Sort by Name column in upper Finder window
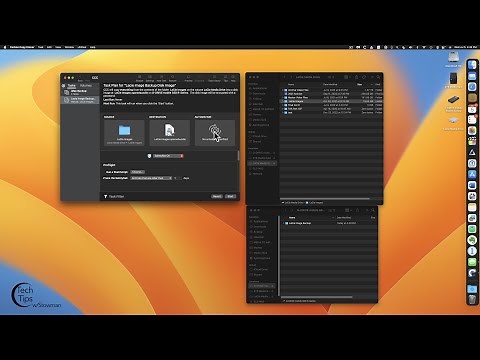The image size is (480, 360). tap(291, 85)
